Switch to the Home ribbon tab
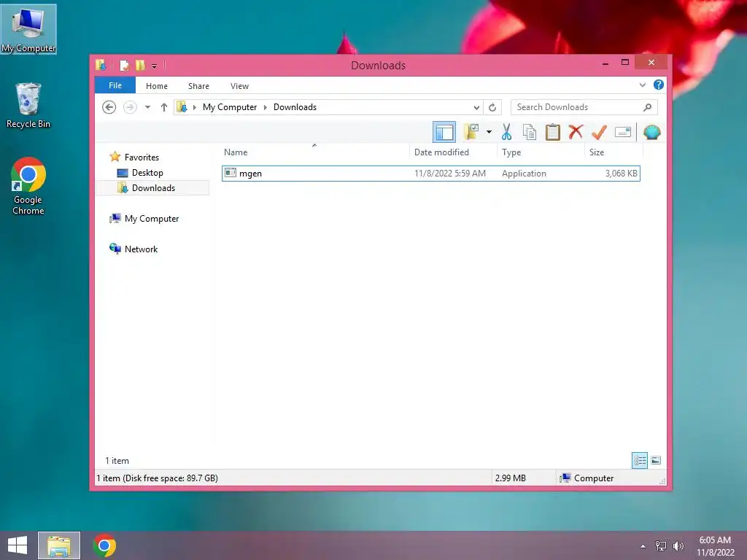 pyautogui.click(x=157, y=86)
